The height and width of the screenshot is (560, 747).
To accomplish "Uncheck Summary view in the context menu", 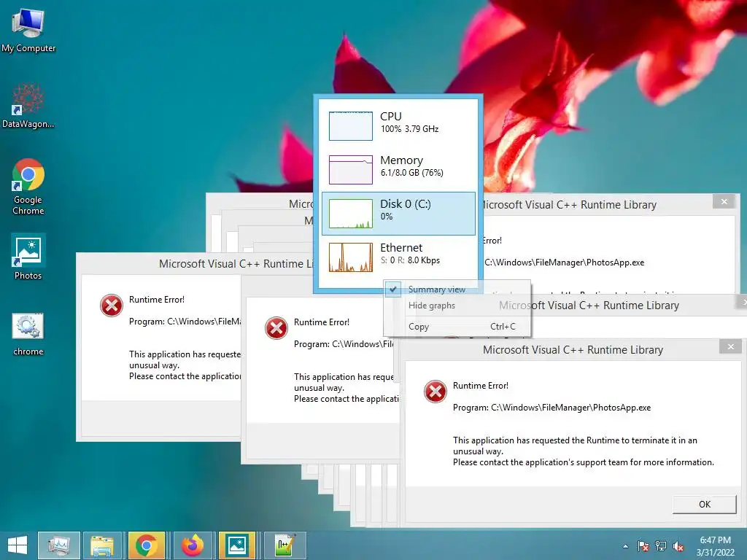I will [436, 289].
